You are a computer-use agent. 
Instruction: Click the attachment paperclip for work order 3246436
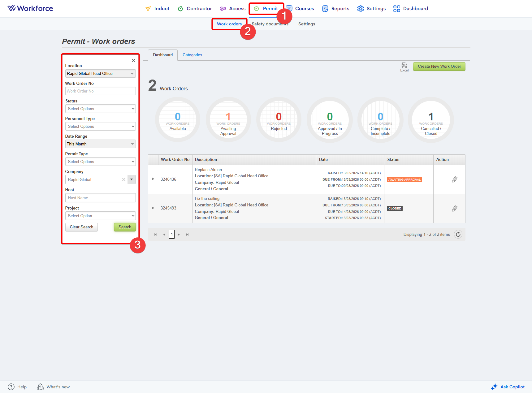[455, 179]
